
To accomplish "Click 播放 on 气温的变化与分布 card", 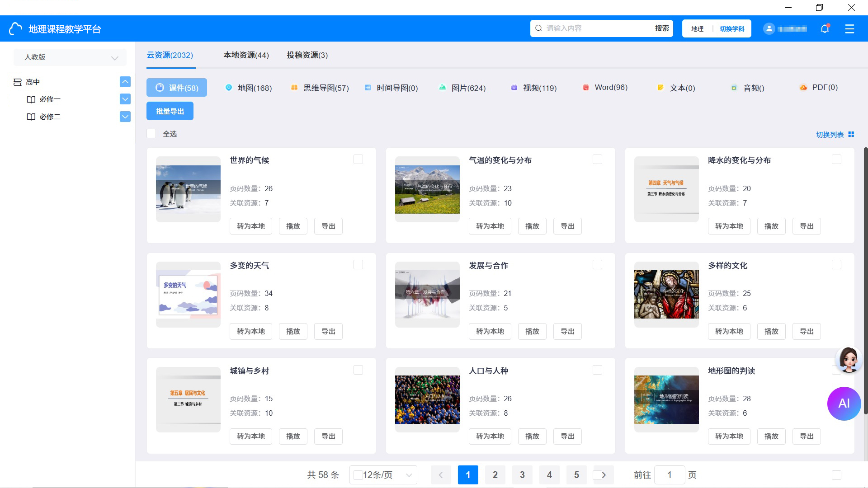I will coord(532,226).
